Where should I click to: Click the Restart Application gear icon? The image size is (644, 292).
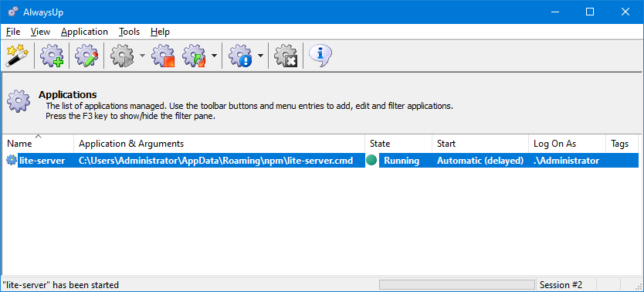click(x=194, y=56)
